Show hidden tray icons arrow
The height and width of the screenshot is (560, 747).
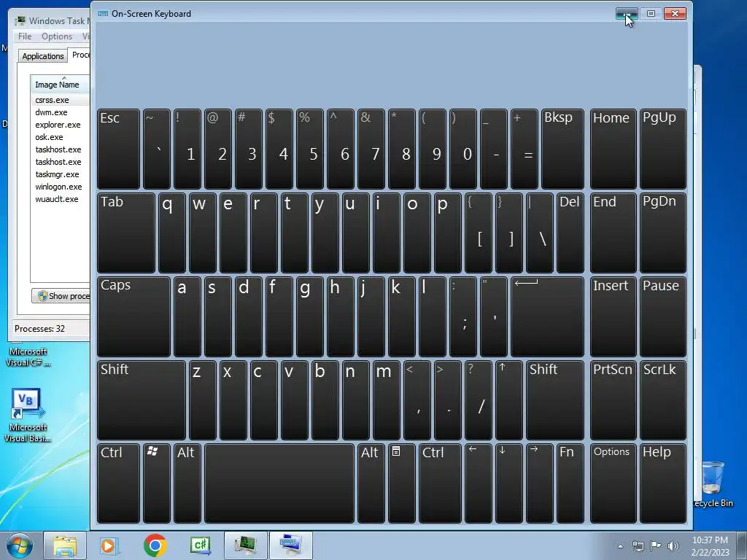coord(620,546)
